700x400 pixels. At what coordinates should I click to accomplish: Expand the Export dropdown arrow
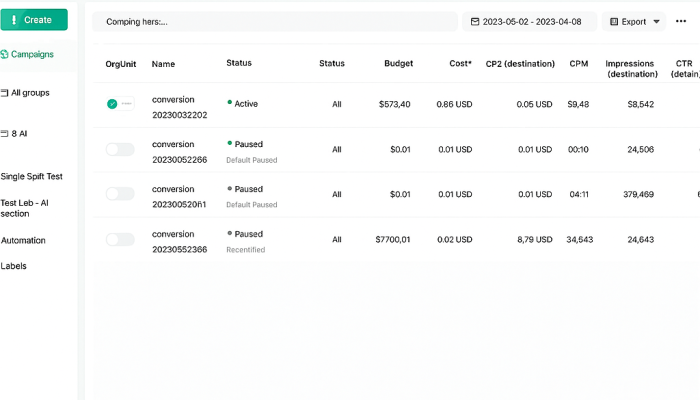tap(656, 21)
